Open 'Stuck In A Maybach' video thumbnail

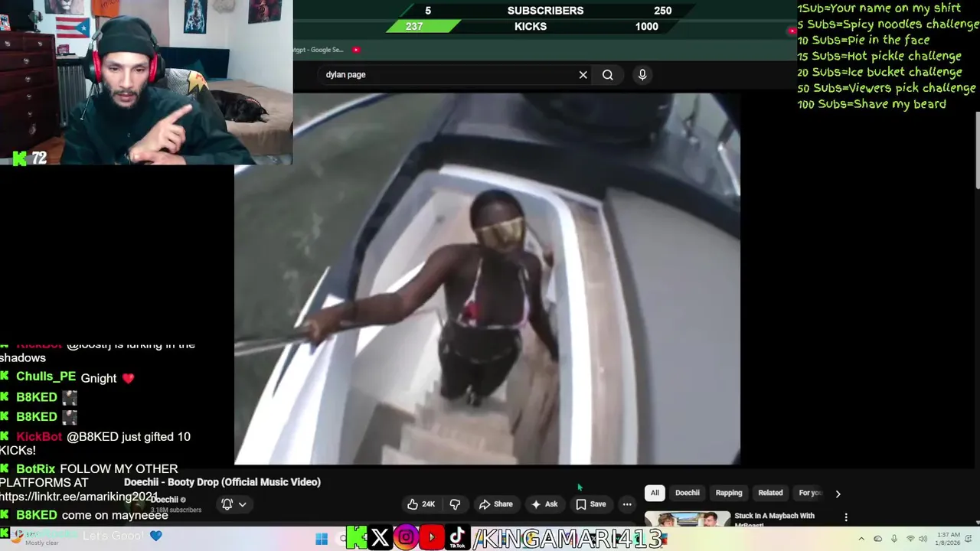688,520
